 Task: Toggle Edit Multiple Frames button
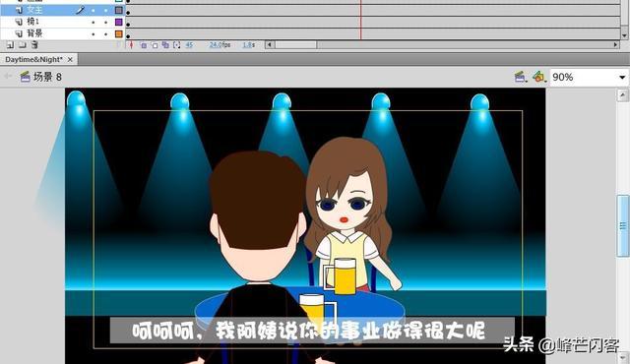coord(165,45)
